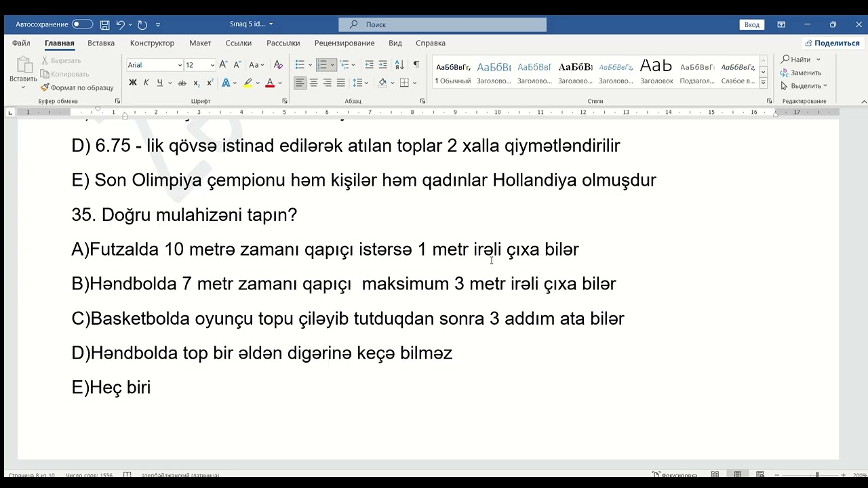Open the Ссылки ribbon tab
The width and height of the screenshot is (868, 488).
pyautogui.click(x=239, y=43)
